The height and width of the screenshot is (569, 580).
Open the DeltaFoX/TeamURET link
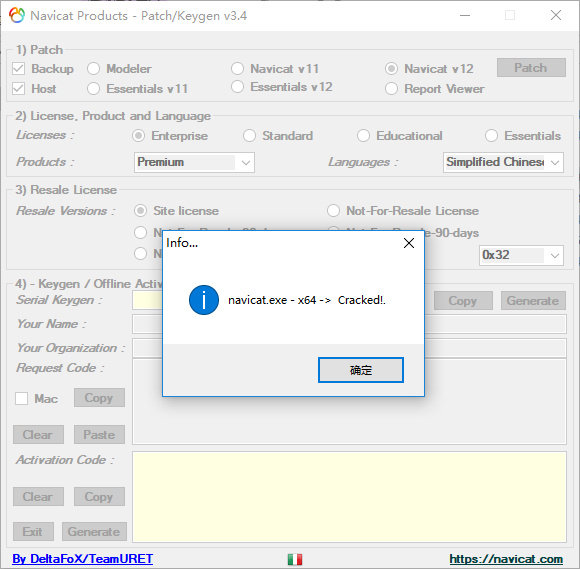(x=82, y=559)
